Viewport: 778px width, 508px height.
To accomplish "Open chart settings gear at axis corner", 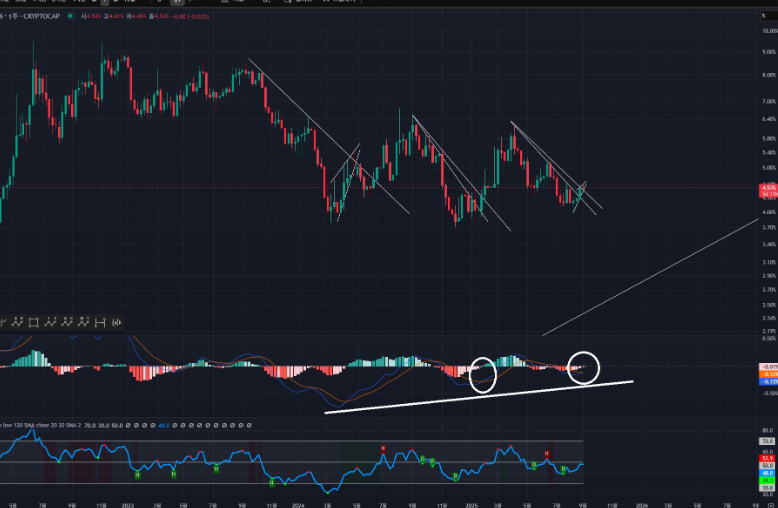I will (769, 506).
